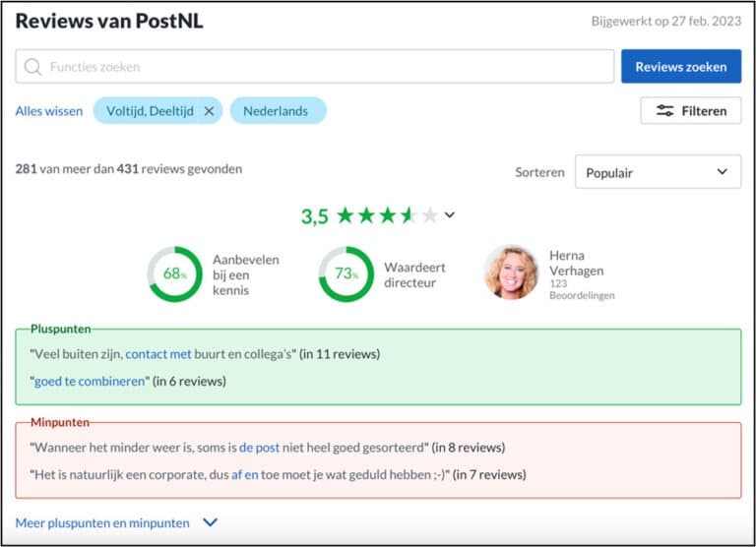756x547 pixels.
Task: Click the filter sliders icon
Action: 664,111
